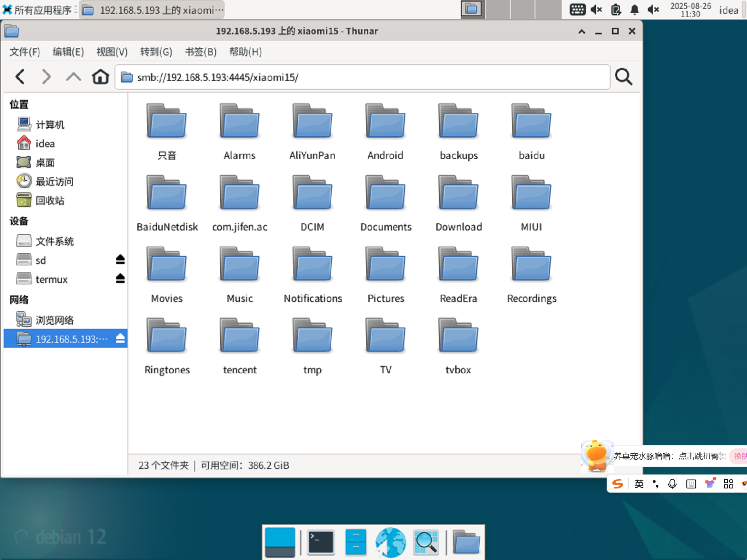Open the search magnifier in toolbar
747x560 pixels.
(x=623, y=77)
